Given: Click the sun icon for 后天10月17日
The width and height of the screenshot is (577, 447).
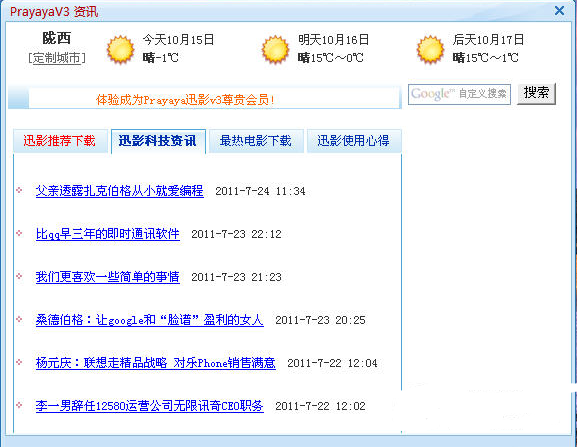Looking at the screenshot, I should [x=430, y=49].
